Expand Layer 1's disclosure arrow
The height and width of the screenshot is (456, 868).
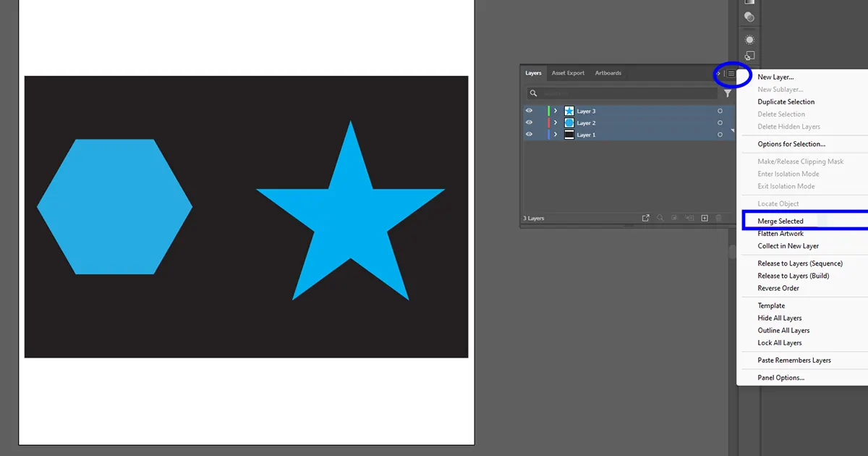coord(556,134)
